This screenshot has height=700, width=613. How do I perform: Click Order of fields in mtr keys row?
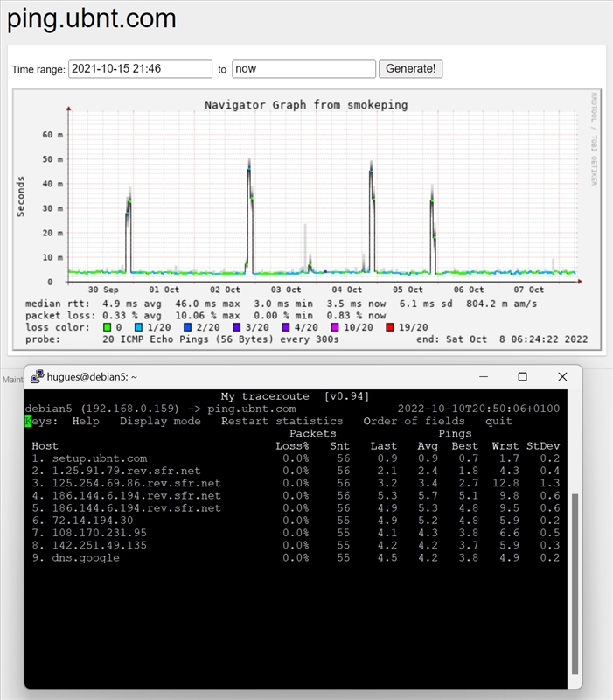coord(414,422)
